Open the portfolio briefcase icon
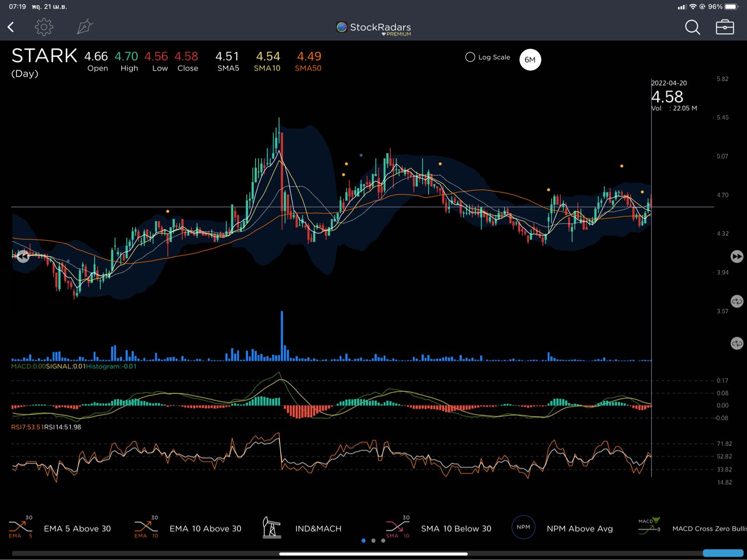Image resolution: width=747 pixels, height=560 pixels. 725,27
